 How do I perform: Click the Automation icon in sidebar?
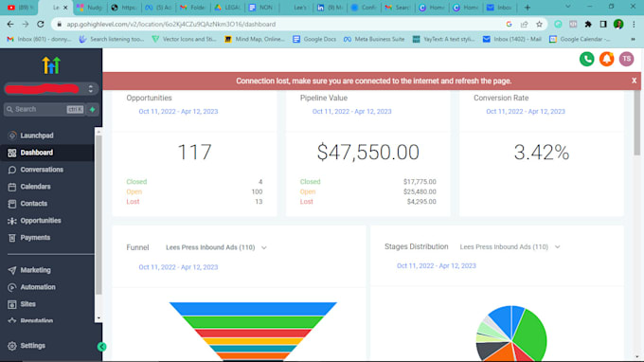[12, 287]
